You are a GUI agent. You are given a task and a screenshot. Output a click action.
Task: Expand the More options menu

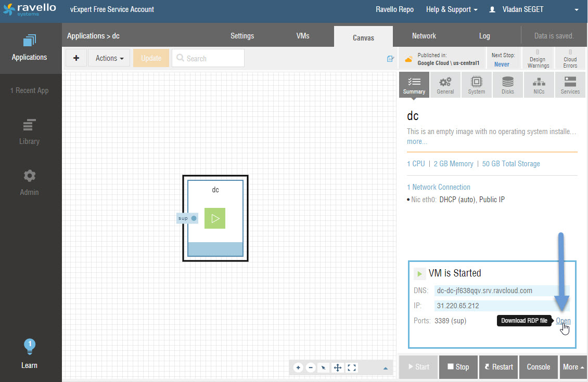[572, 367]
